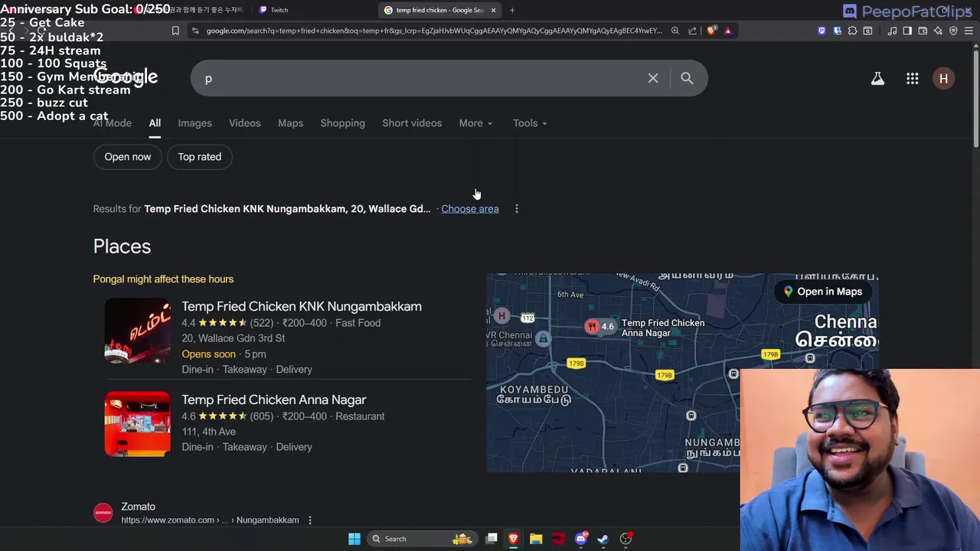Open the Google apps grid

click(912, 78)
